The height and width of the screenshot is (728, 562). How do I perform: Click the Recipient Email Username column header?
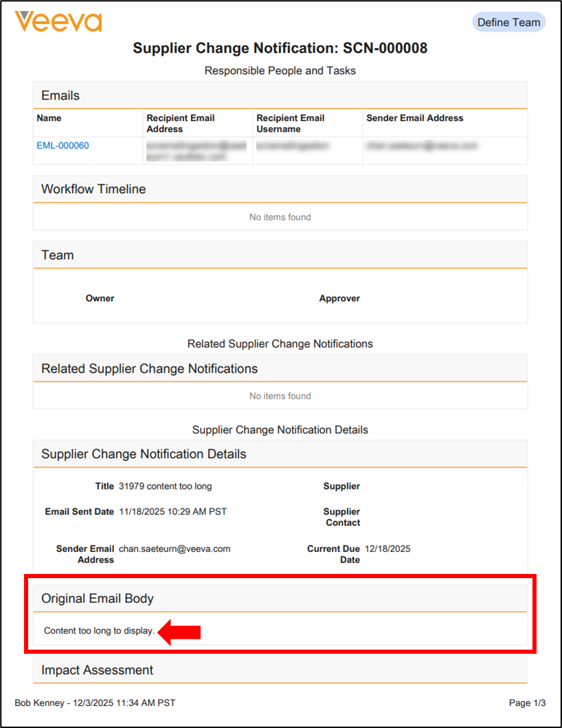coord(291,123)
